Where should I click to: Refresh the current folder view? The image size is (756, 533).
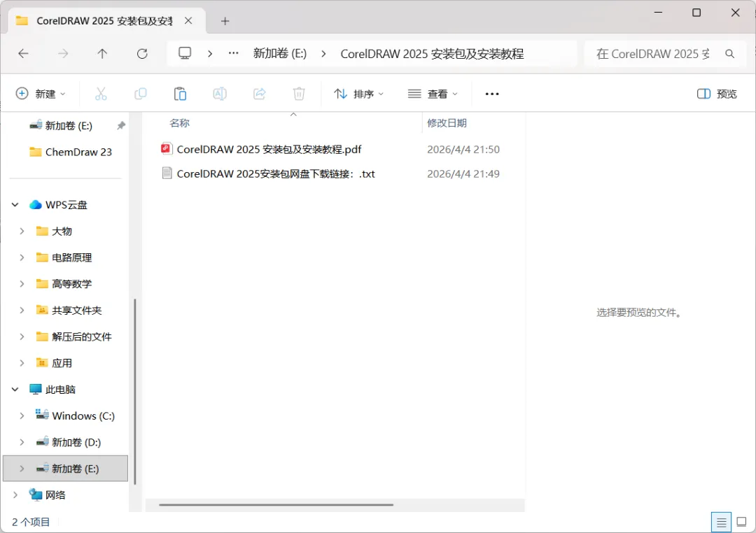[142, 53]
